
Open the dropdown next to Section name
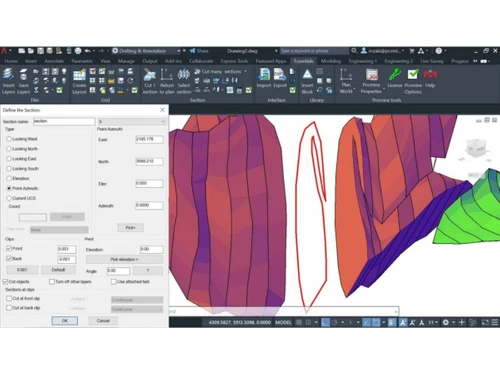131,122
